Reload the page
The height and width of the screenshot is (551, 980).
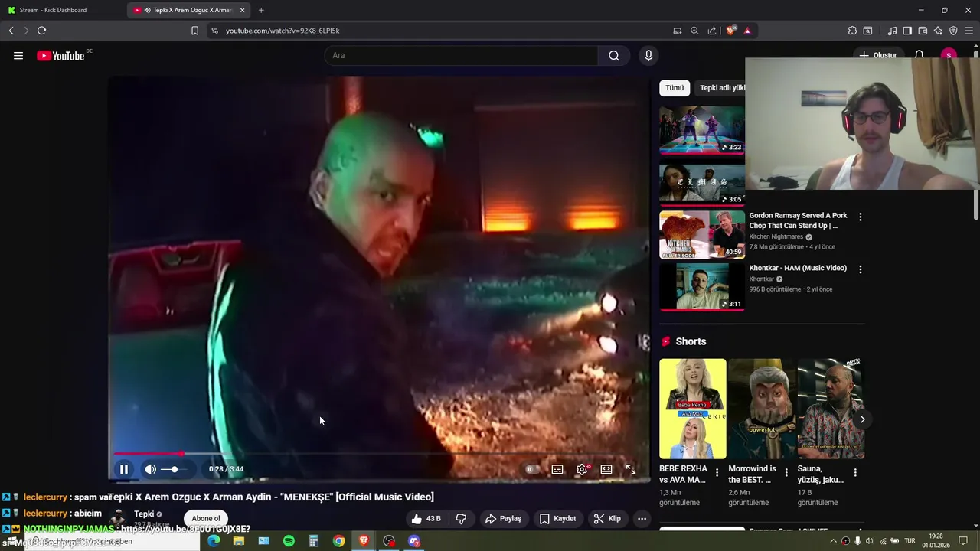41,31
